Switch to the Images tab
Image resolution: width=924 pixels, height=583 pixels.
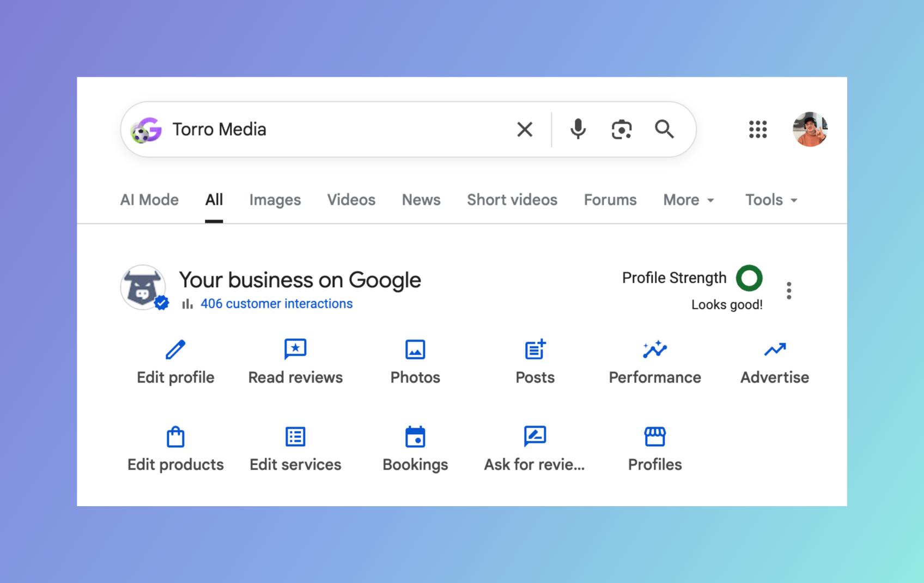pyautogui.click(x=275, y=200)
